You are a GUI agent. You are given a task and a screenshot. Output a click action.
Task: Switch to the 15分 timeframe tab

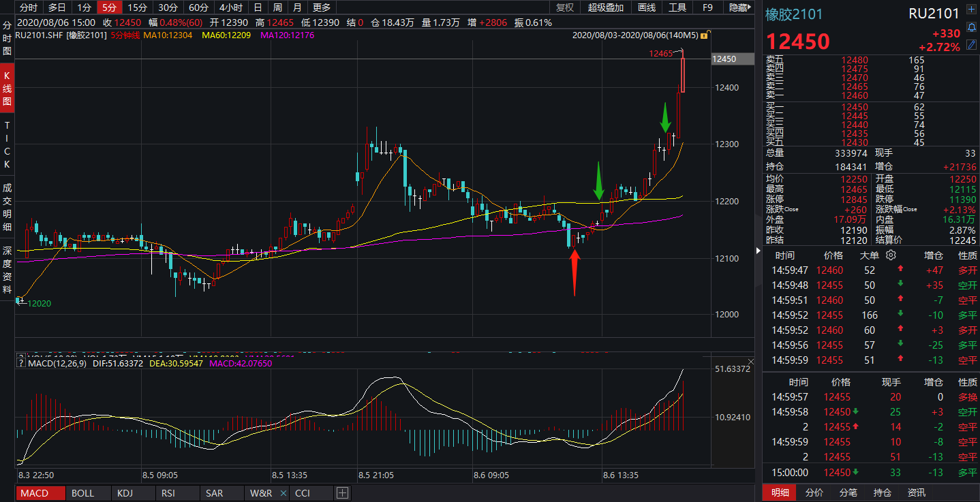coord(138,7)
